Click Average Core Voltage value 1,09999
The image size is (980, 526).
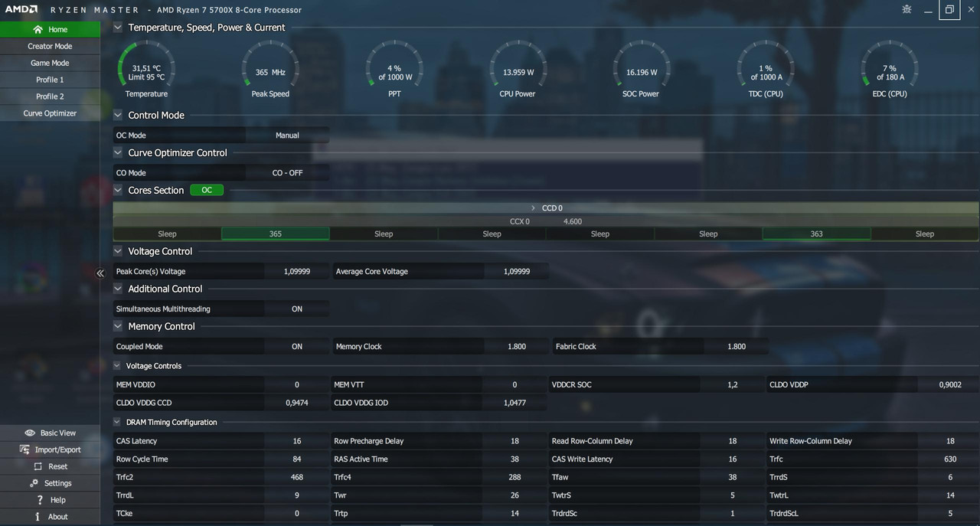[517, 272]
